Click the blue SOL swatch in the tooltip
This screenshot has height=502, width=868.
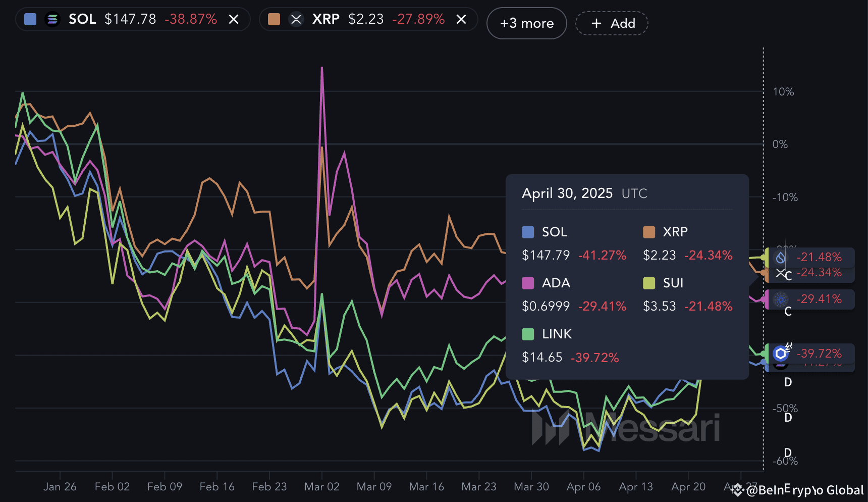click(x=528, y=232)
